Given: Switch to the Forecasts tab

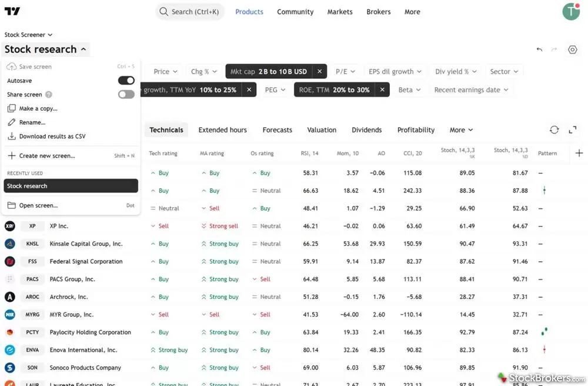Looking at the screenshot, I should pyautogui.click(x=277, y=130).
